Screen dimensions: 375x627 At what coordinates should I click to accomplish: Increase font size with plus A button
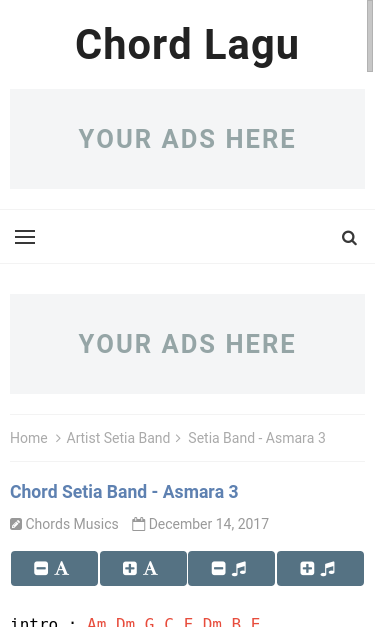pyautogui.click(x=143, y=568)
